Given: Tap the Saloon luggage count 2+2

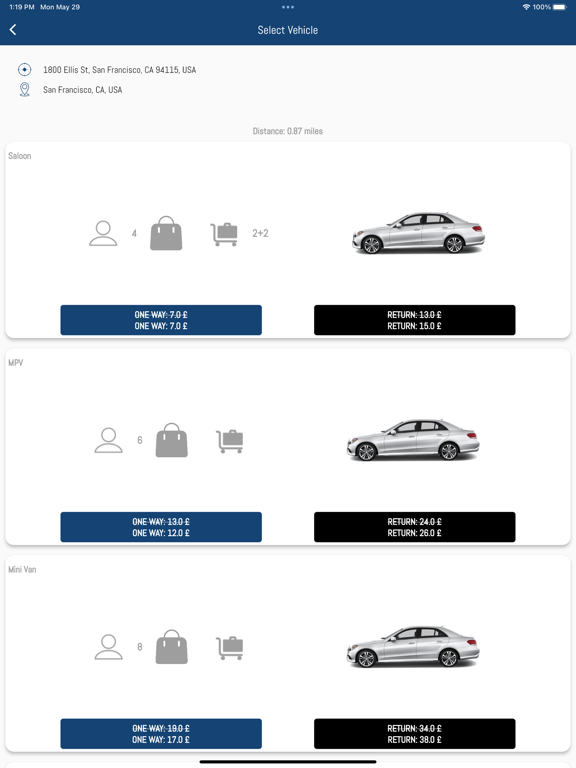Looking at the screenshot, I should (x=260, y=233).
